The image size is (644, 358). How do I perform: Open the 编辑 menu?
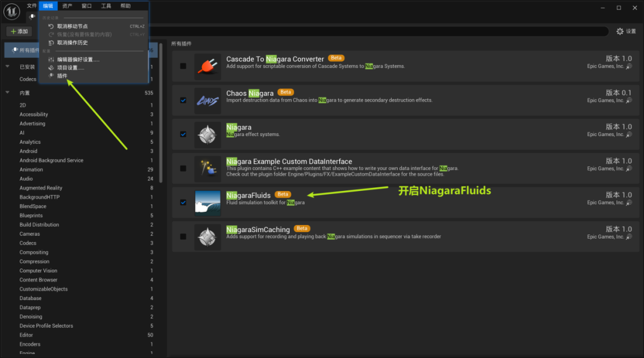[48, 6]
